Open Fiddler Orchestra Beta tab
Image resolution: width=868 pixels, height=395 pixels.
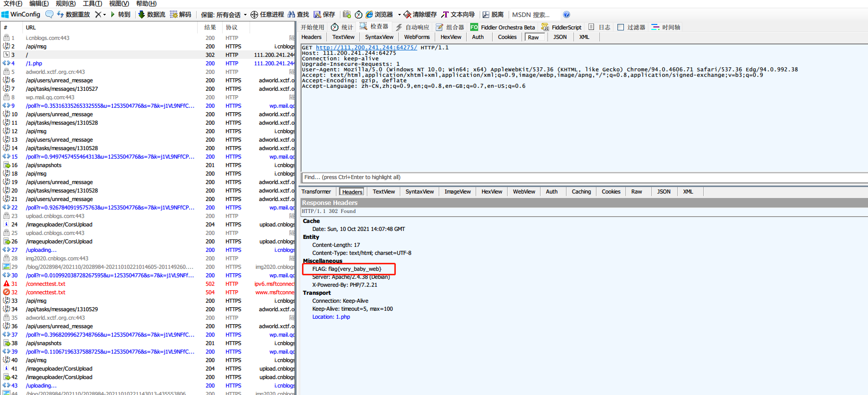point(503,27)
